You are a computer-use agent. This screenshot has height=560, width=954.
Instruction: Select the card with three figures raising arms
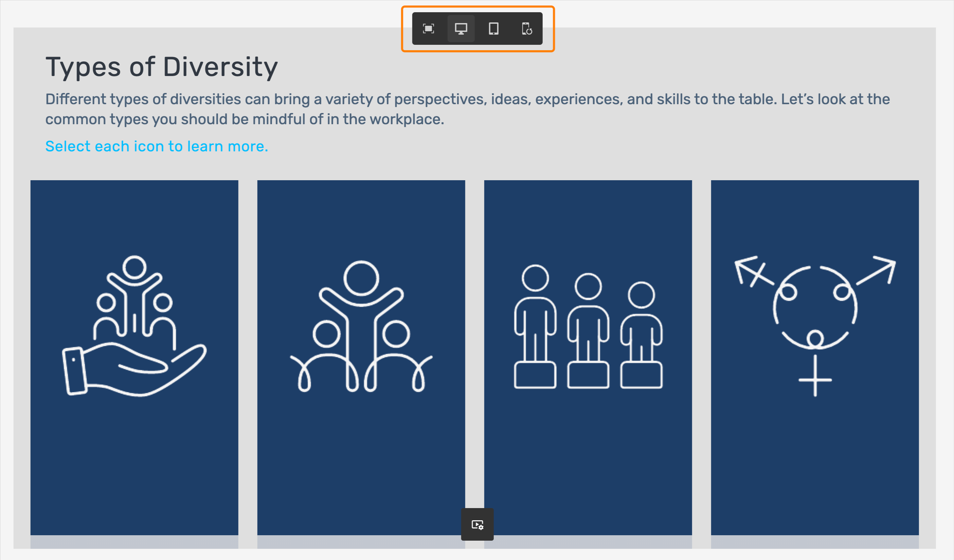361,454
